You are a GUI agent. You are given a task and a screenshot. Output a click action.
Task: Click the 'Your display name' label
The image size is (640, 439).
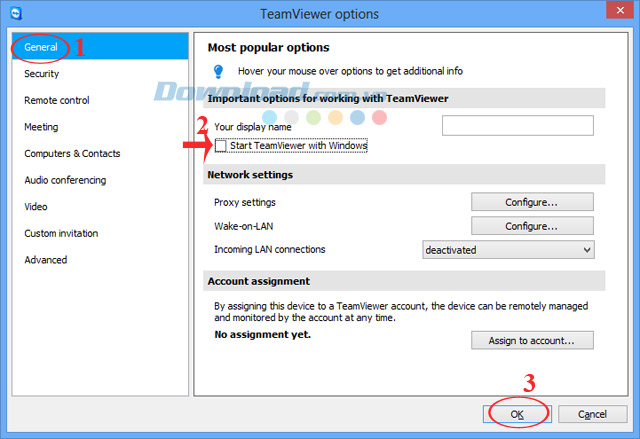click(x=253, y=127)
